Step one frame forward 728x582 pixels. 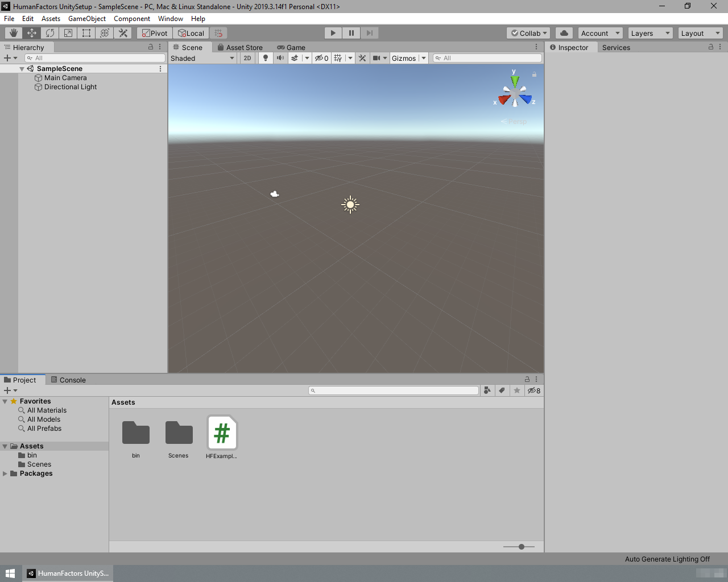tap(370, 33)
